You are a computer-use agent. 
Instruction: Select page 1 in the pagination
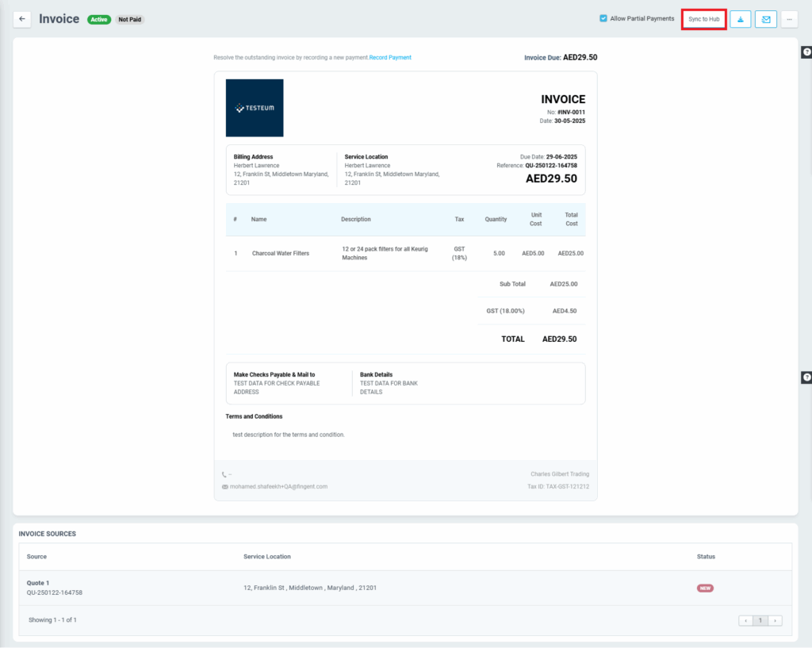tap(760, 620)
